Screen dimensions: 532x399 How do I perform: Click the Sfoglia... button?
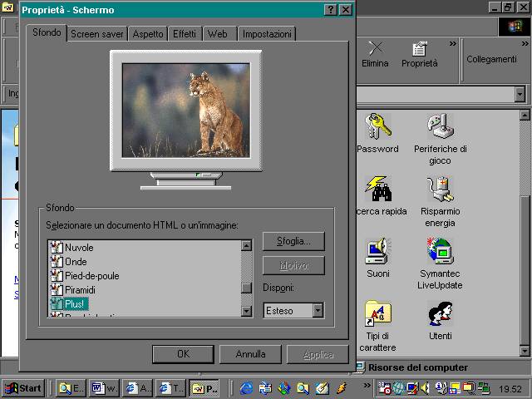[x=293, y=241]
